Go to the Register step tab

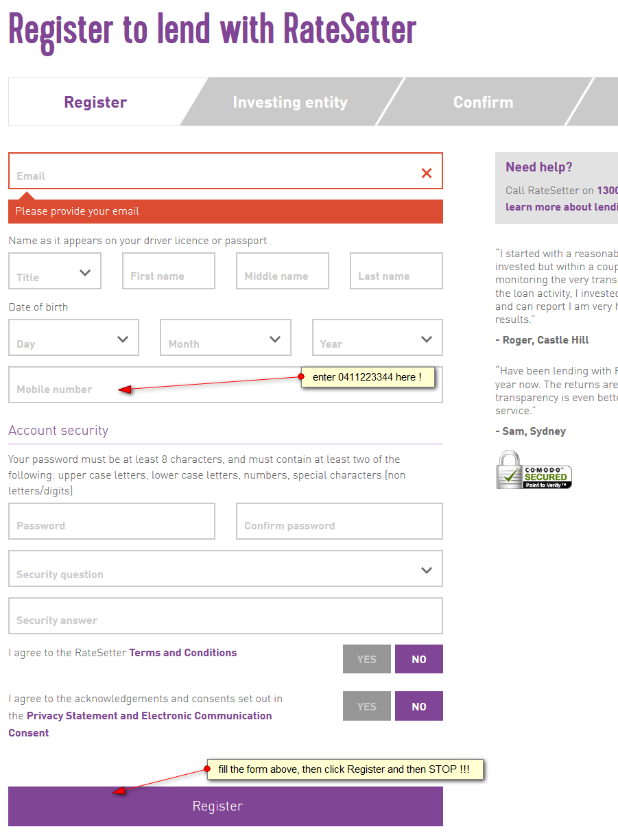tap(95, 102)
